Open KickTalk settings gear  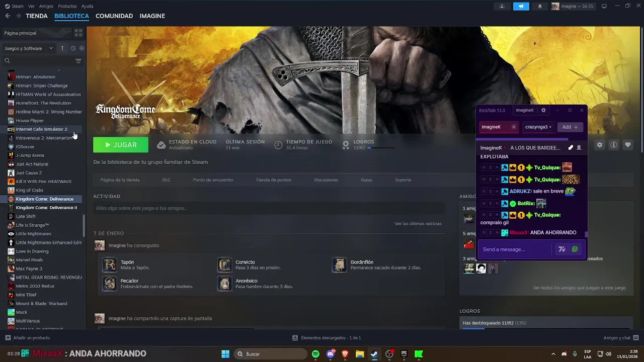click(543, 110)
